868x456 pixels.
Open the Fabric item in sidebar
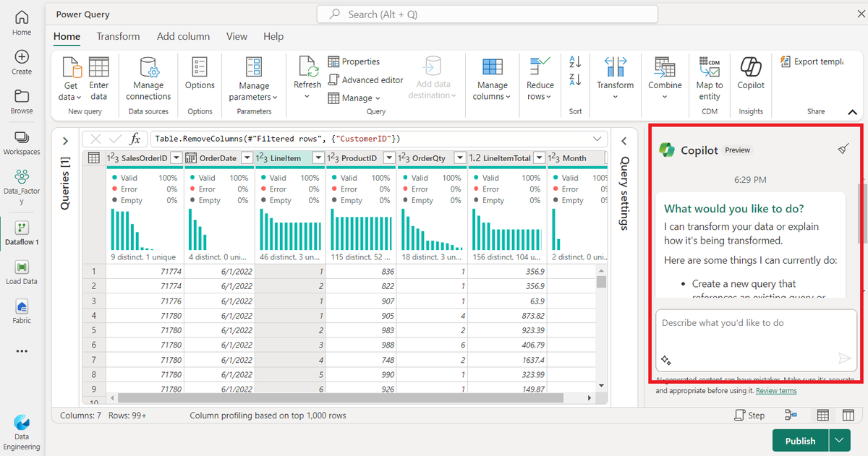coord(22,312)
